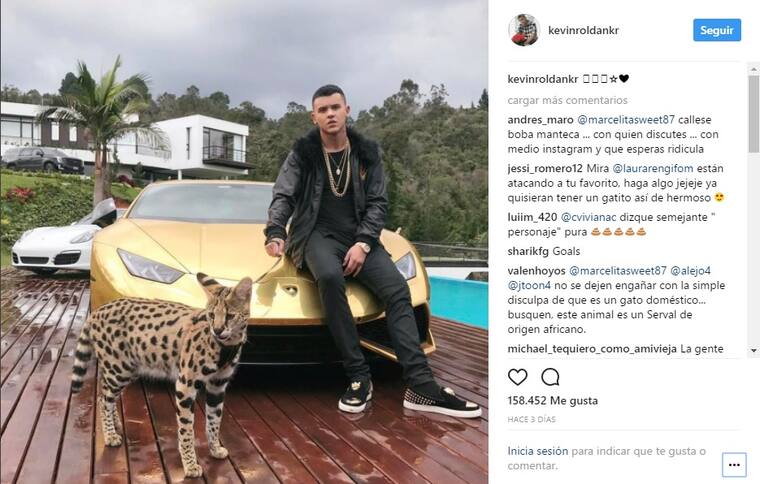Viewport: 760px width, 484px height.
Task: Open the kevinroldankr username in the header
Action: (584, 30)
